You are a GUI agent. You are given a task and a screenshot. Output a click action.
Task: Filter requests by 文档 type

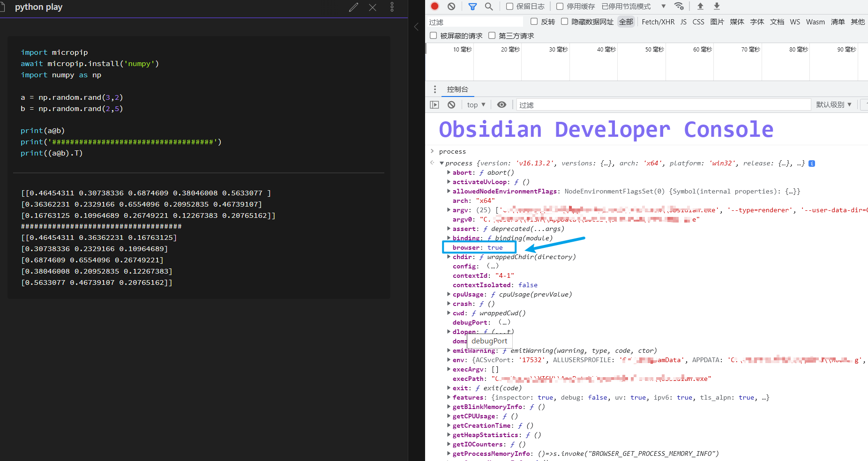777,22
